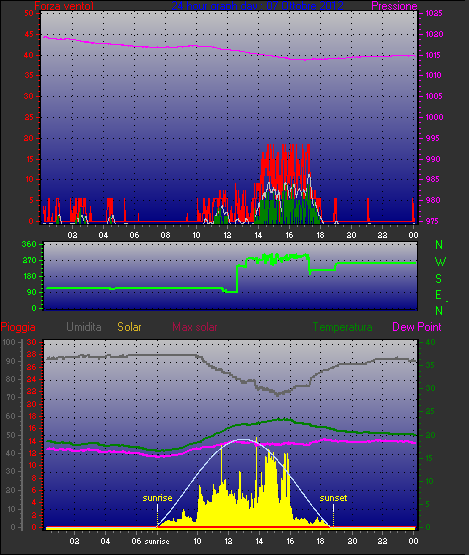Image resolution: width=469 pixels, height=555 pixels.
Task: Click the 270 wind direction axis value
Action: 29,261
